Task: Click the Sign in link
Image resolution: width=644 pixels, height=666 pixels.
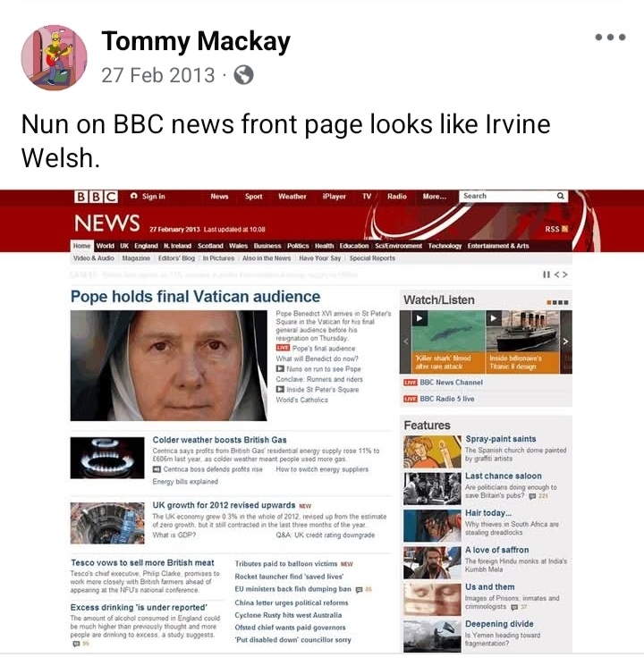Action: coord(148,197)
